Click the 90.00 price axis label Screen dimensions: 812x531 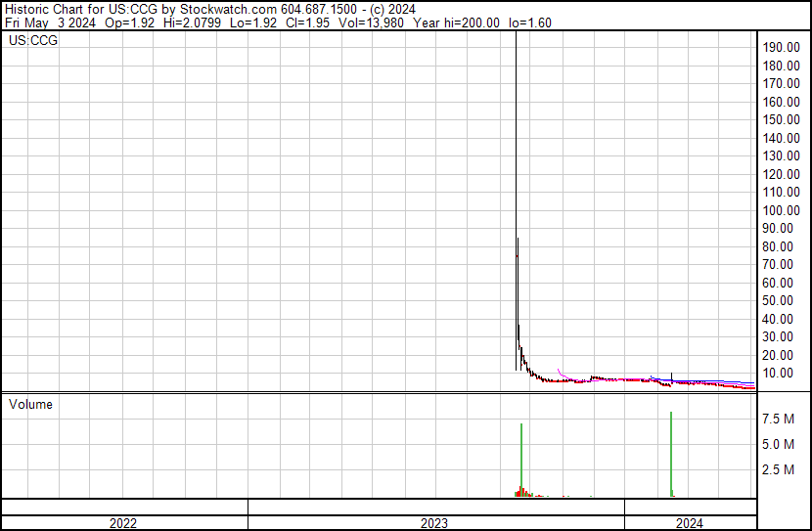point(778,228)
